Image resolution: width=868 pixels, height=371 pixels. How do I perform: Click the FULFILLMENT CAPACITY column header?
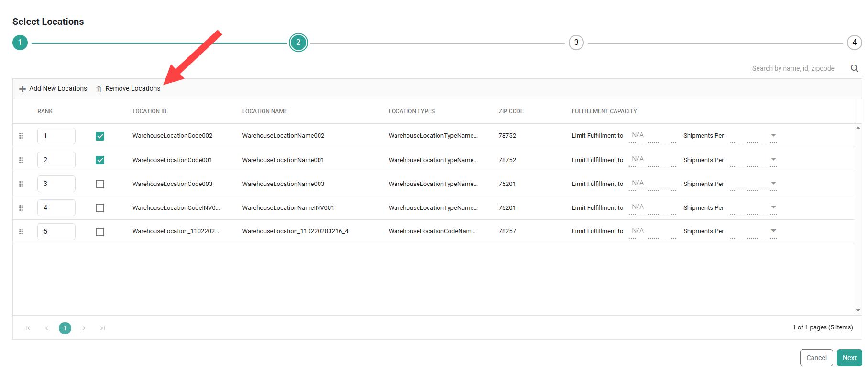[604, 111]
